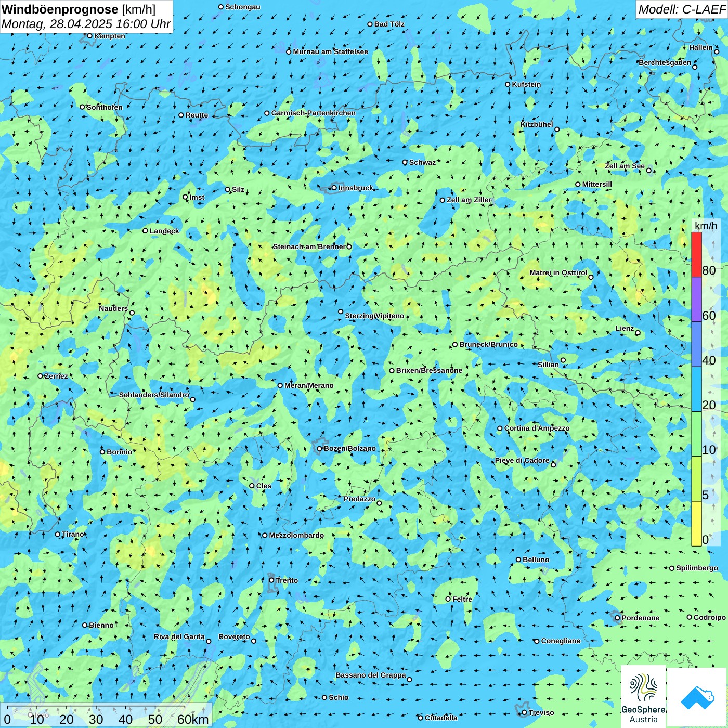Click the Kitzbühel location dot
The image size is (728, 728).
tap(557, 129)
